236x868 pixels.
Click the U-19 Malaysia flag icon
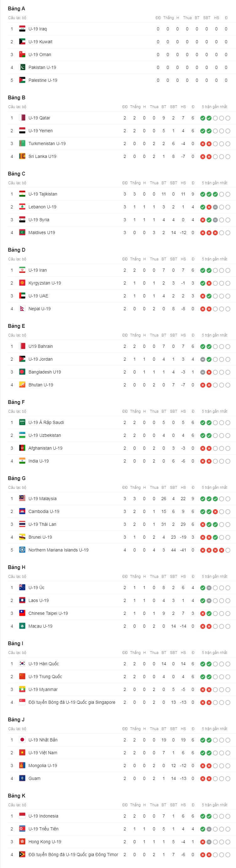click(x=22, y=499)
